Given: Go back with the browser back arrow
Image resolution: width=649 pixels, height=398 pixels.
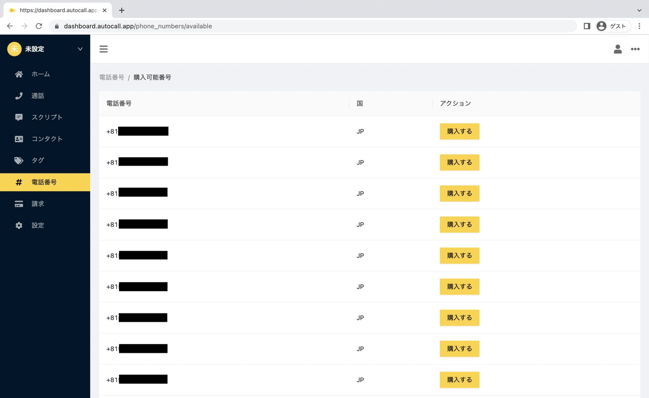Looking at the screenshot, I should pyautogui.click(x=10, y=26).
